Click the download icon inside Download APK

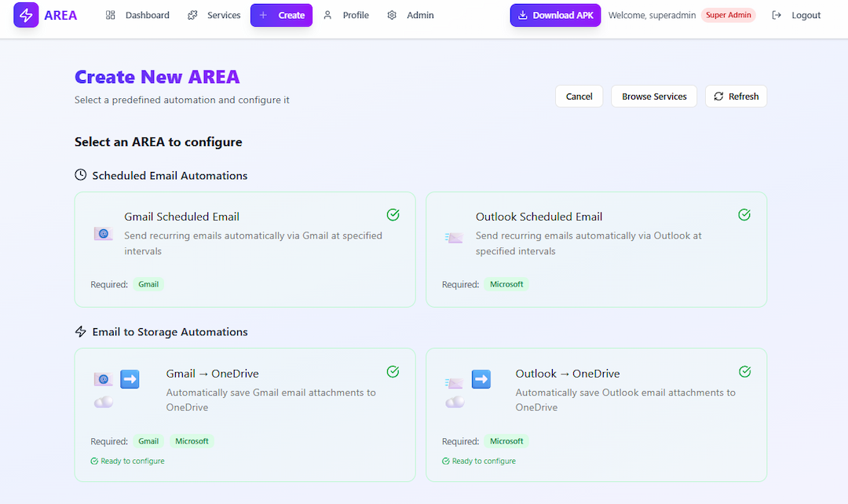pos(522,15)
